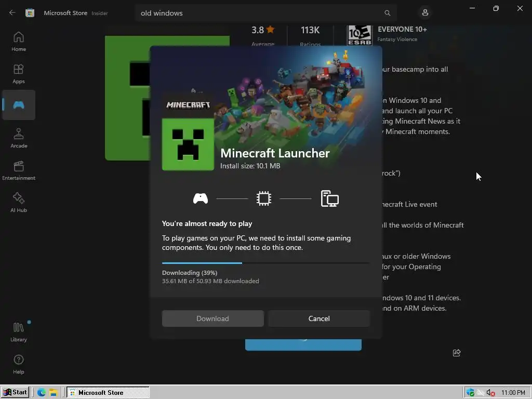Screen dimensions: 532x399
Task: Click the muted volume tray icon
Action: pos(490,393)
